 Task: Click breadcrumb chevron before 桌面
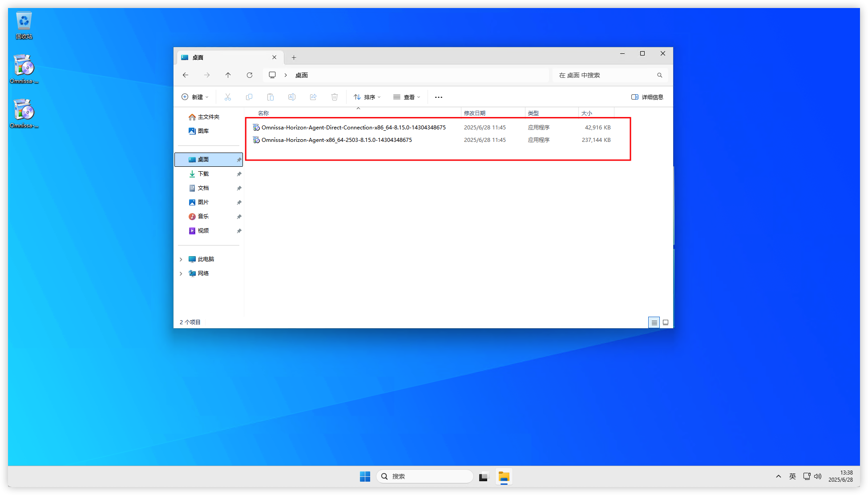(x=286, y=75)
